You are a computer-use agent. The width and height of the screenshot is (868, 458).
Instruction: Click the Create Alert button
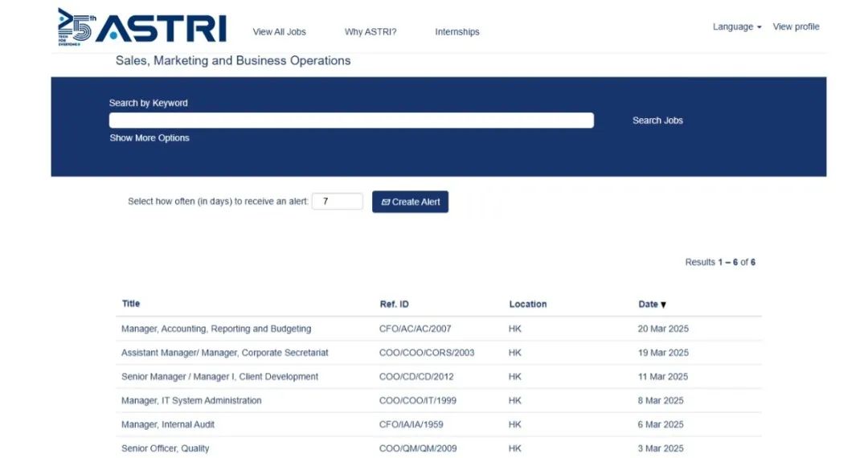(410, 202)
